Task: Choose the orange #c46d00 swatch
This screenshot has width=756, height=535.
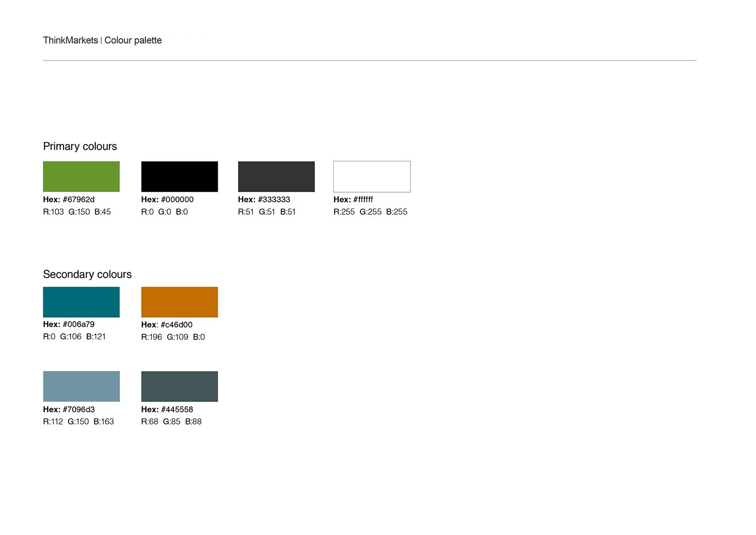Action: pos(179,302)
